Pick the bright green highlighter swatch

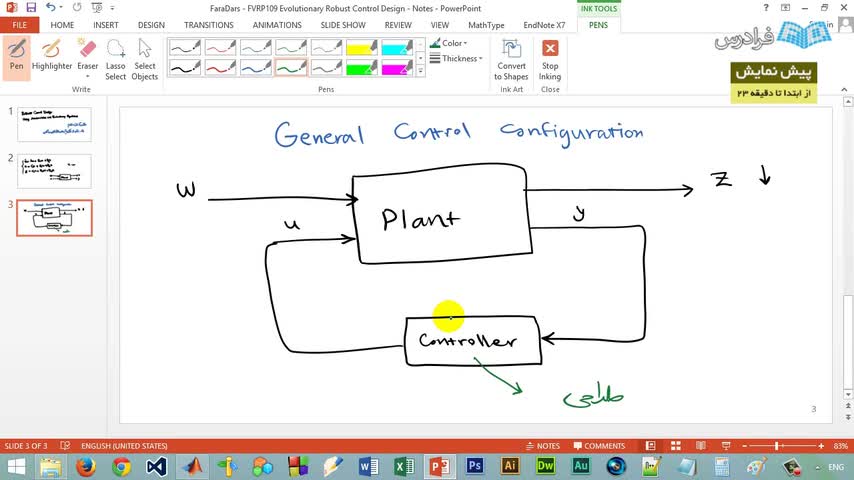[362, 68]
